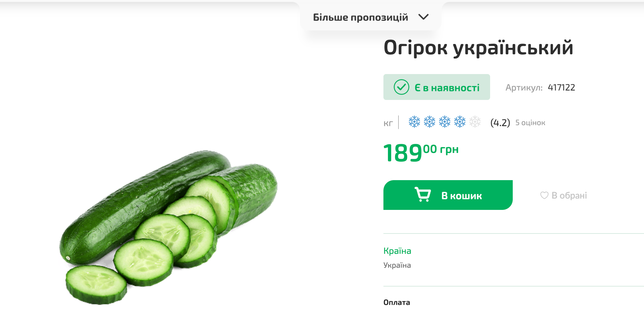Open the '5 оцінок' reviews link
Image resolution: width=644 pixels, height=315 pixels.
pos(531,123)
